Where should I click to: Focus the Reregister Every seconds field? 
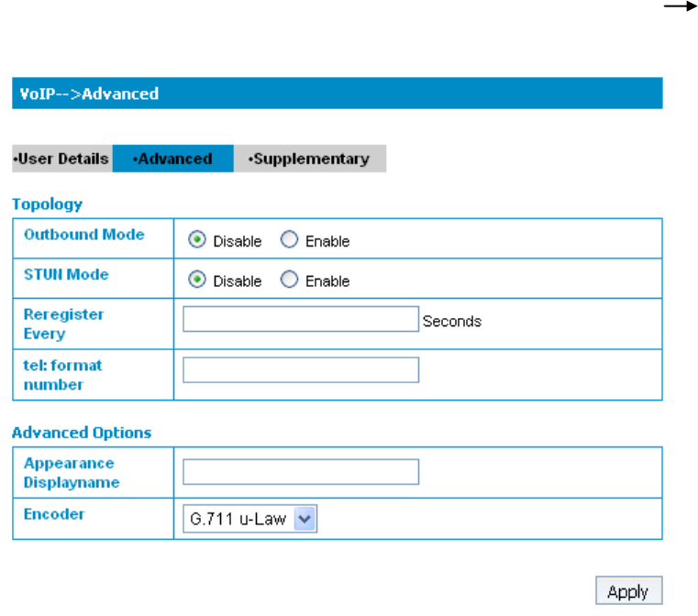coord(301,320)
